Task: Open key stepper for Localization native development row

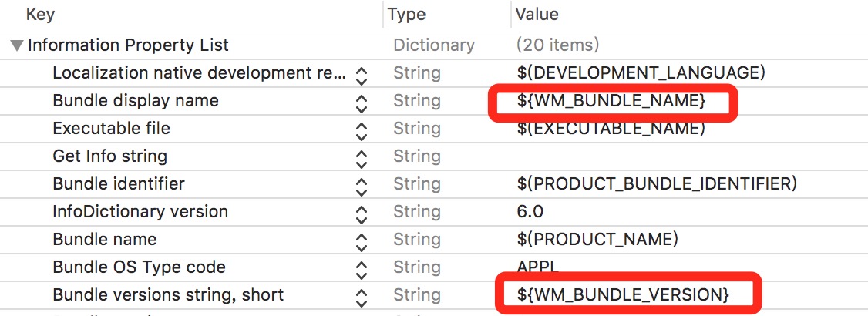Action: pos(362,76)
